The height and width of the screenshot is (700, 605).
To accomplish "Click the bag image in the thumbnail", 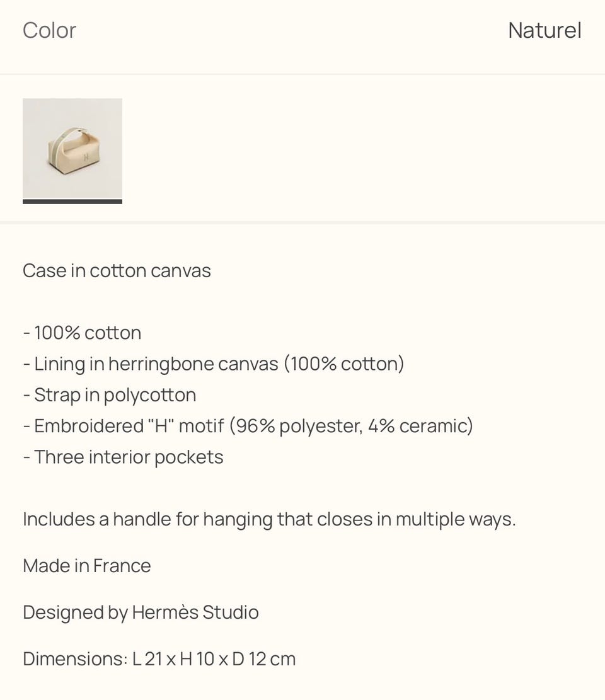I will click(74, 151).
